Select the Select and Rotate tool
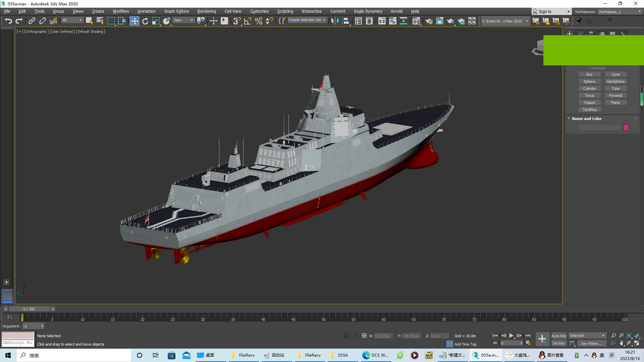 coord(145,21)
